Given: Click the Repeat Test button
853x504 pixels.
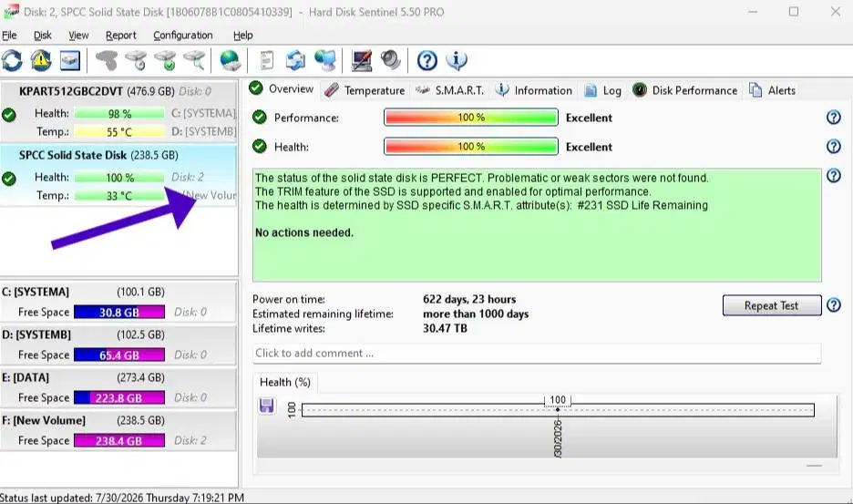Looking at the screenshot, I should (771, 305).
